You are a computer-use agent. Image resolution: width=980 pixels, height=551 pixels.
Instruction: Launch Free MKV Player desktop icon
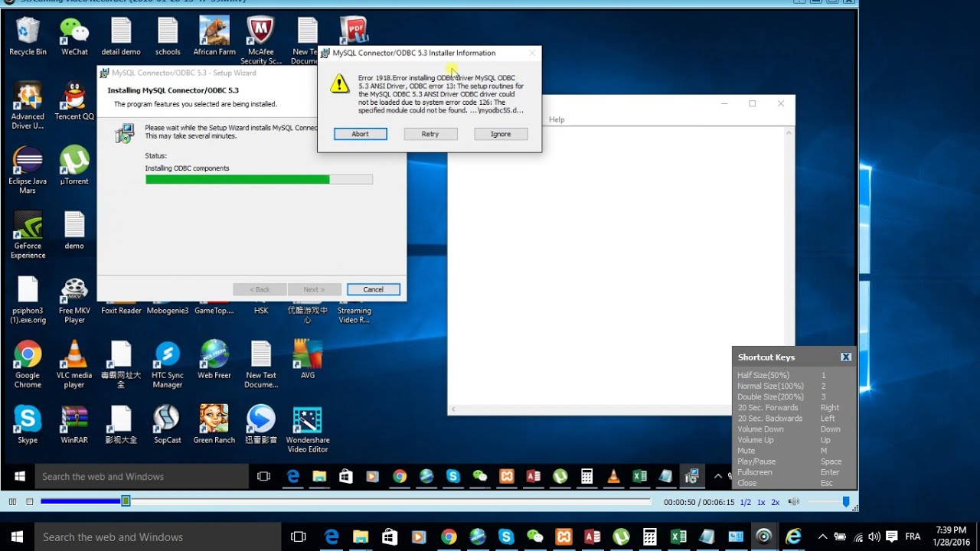(x=74, y=298)
